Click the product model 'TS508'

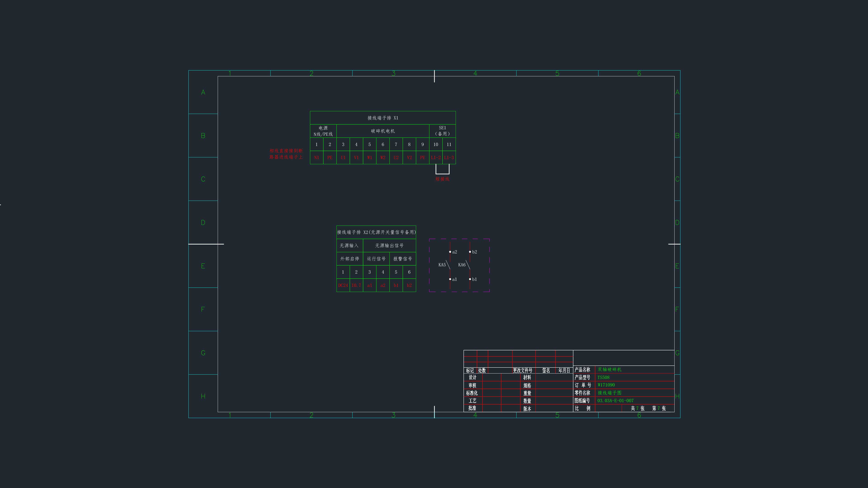[x=604, y=378]
